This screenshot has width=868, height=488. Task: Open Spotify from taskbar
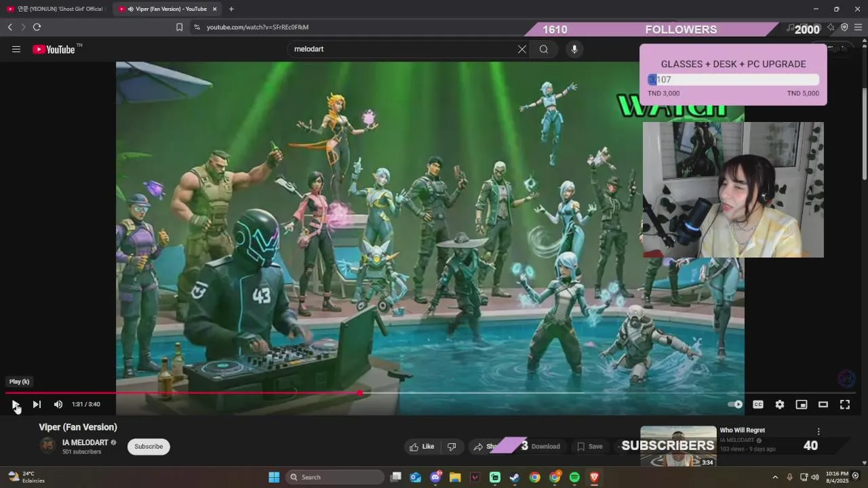click(574, 477)
